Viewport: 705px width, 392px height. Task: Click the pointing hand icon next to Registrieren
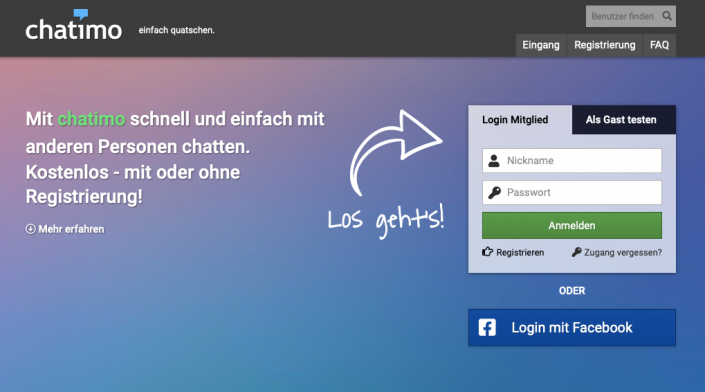click(x=487, y=252)
